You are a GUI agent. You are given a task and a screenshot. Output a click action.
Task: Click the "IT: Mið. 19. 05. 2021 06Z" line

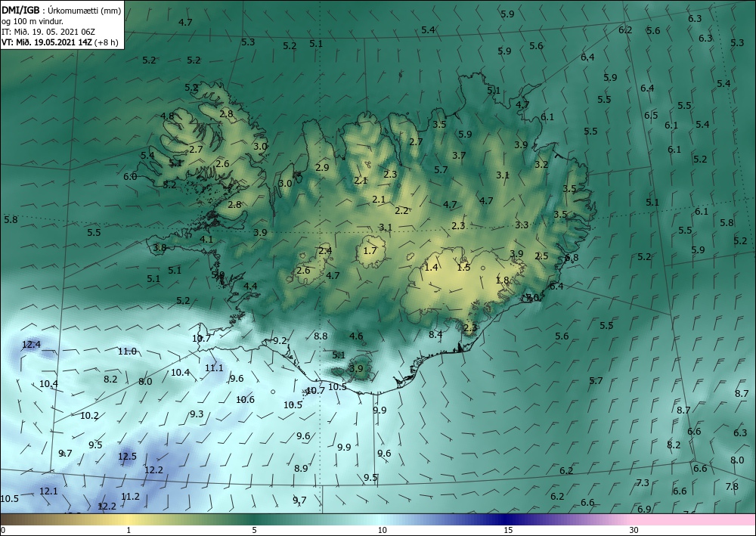click(x=48, y=32)
